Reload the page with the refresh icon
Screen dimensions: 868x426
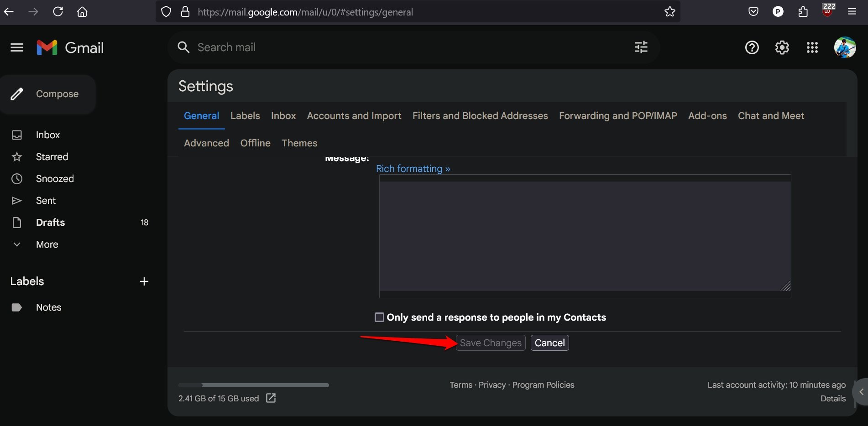tap(58, 12)
